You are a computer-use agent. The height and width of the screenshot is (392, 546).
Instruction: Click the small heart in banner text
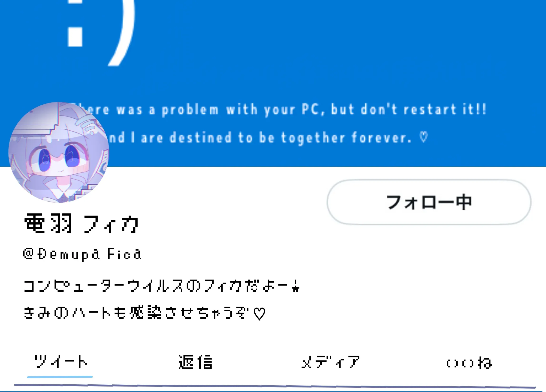[x=423, y=137]
